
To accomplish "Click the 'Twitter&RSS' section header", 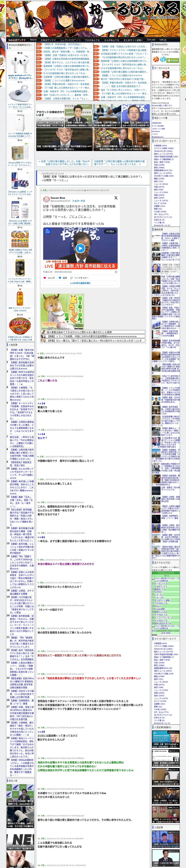I will click(x=165, y=44).
